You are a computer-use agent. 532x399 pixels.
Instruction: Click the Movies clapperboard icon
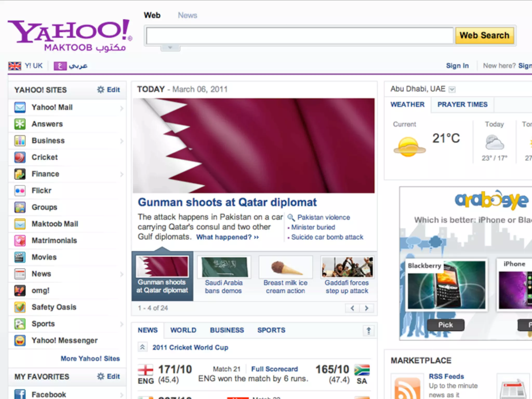pyautogui.click(x=20, y=257)
